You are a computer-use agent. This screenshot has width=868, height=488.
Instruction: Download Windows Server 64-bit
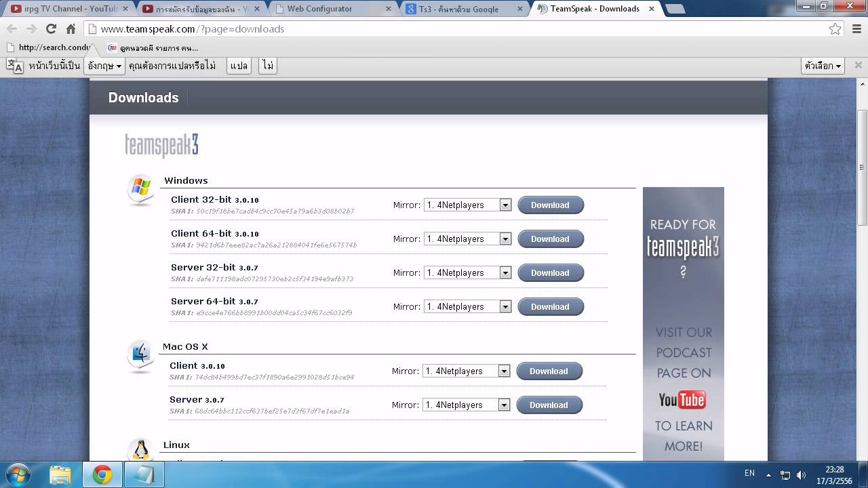(551, 307)
